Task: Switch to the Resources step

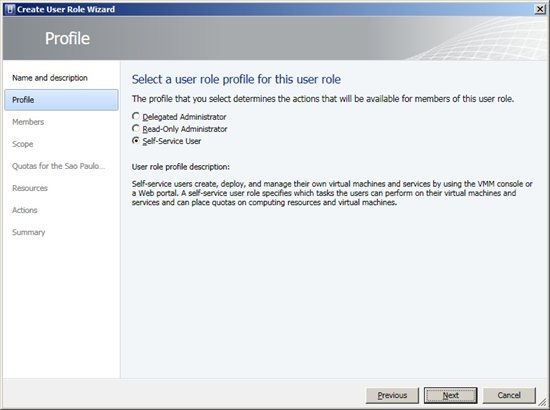Action: (30, 188)
